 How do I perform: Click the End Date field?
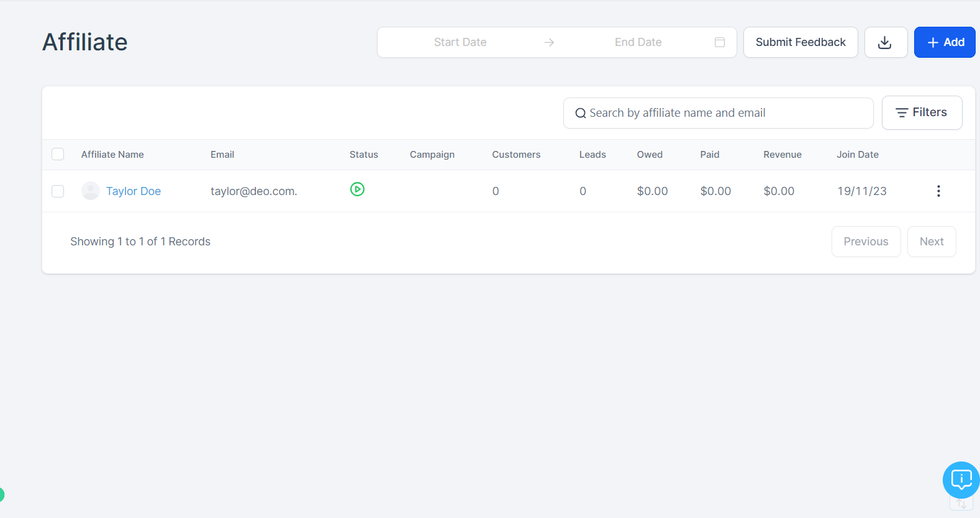pos(638,42)
